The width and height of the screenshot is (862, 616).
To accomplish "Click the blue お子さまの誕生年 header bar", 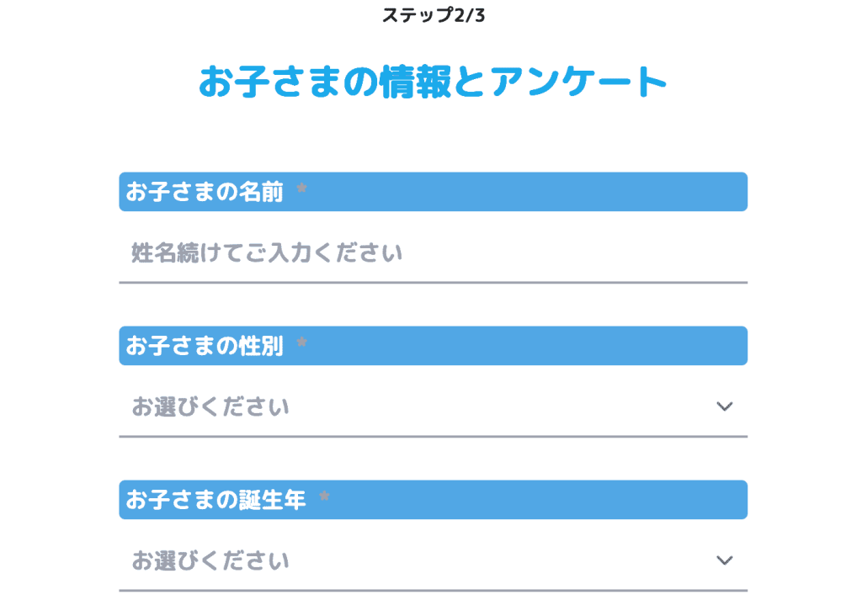I will coord(434,499).
